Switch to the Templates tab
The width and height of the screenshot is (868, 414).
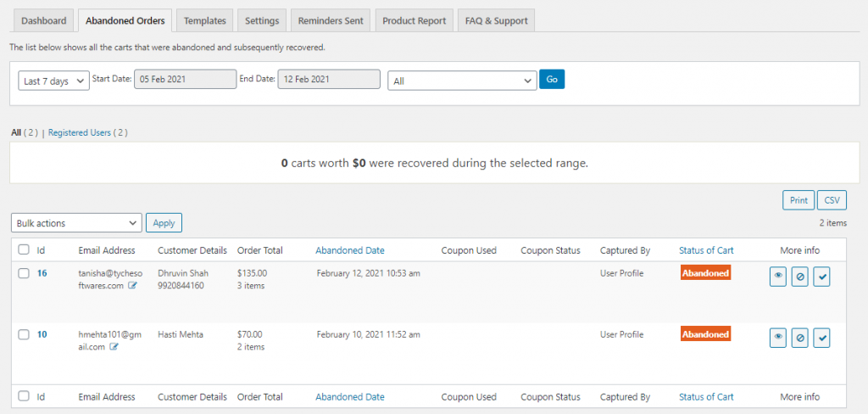[x=205, y=20]
